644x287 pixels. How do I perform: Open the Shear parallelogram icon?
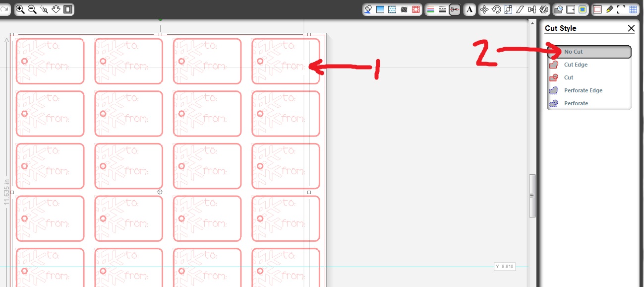520,9
